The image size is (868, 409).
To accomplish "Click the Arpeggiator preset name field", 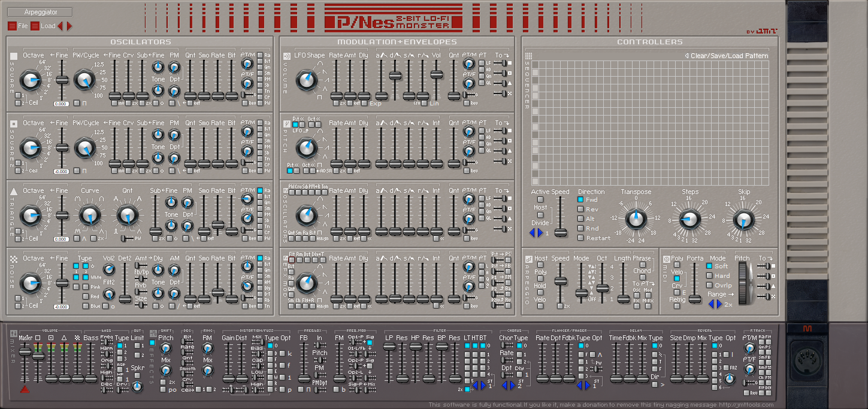I will tap(40, 12).
